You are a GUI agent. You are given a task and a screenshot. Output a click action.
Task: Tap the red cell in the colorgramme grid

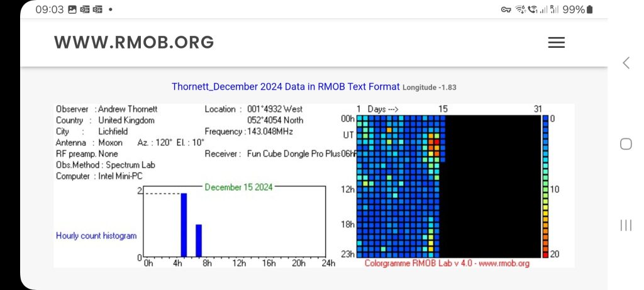(x=437, y=142)
